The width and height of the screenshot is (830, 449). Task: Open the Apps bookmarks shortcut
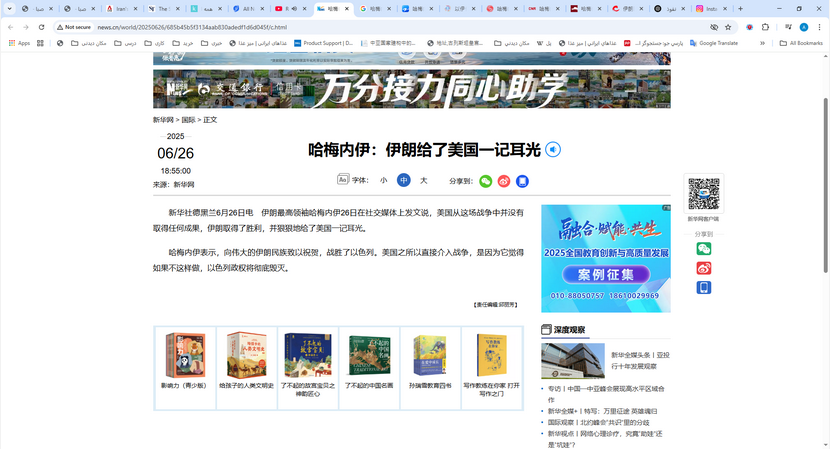19,43
